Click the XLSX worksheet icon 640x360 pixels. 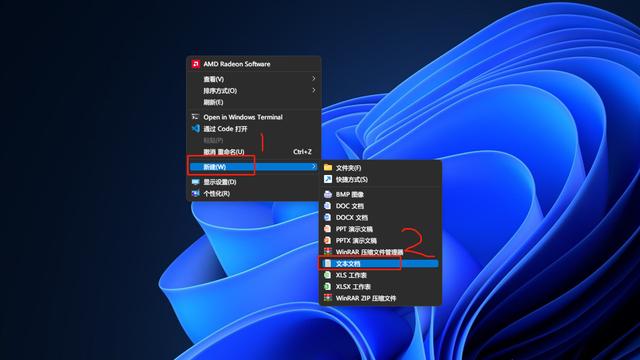pos(327,286)
